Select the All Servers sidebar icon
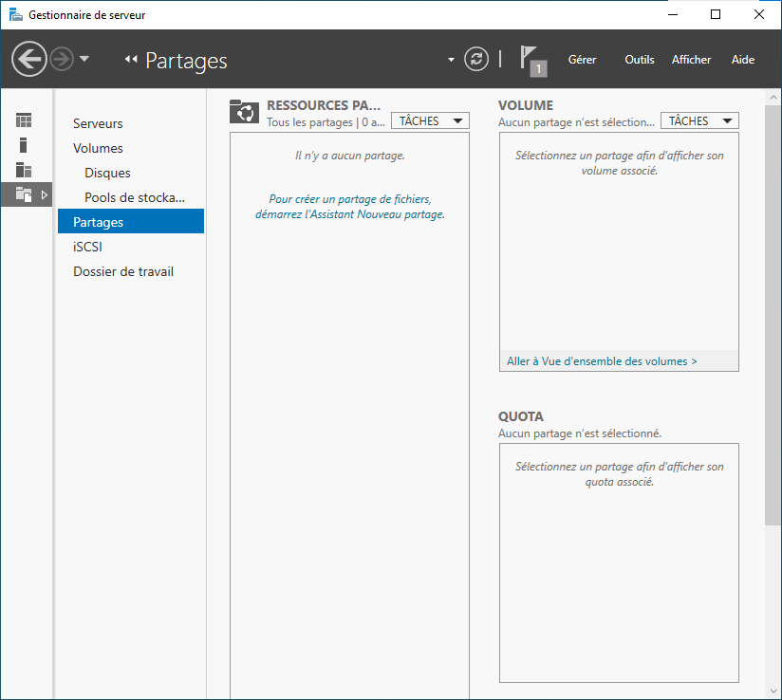 pos(24,170)
